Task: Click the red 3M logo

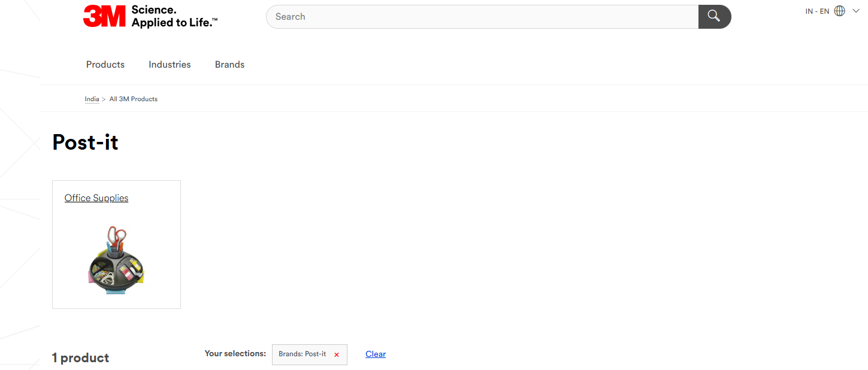Action: tap(104, 16)
